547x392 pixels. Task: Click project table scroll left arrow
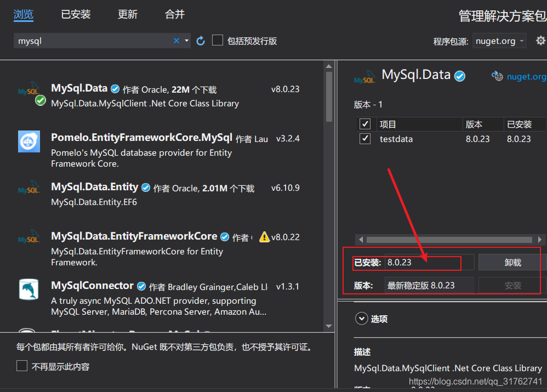click(361, 240)
